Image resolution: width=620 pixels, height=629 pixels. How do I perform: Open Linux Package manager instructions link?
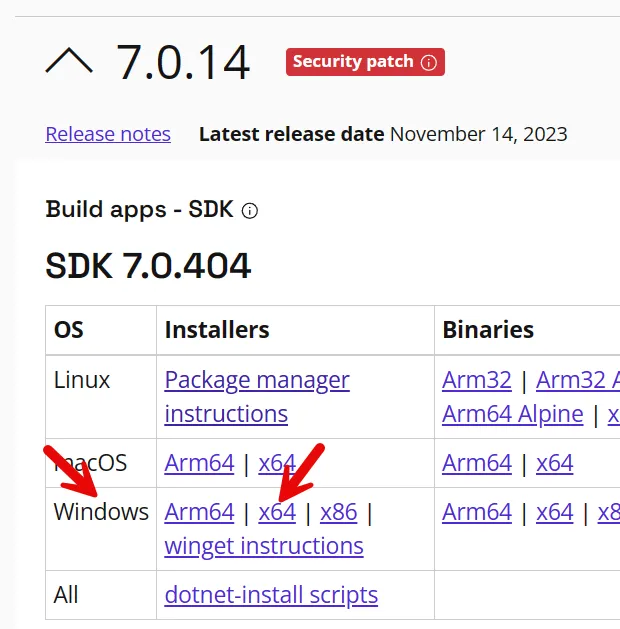pyautogui.click(x=257, y=396)
